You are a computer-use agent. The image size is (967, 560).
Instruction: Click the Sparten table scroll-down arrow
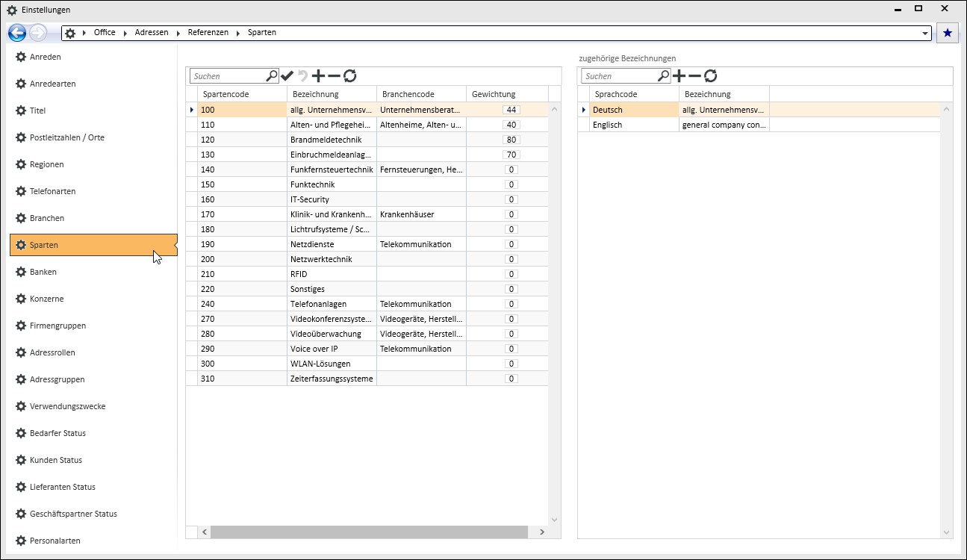click(x=554, y=520)
